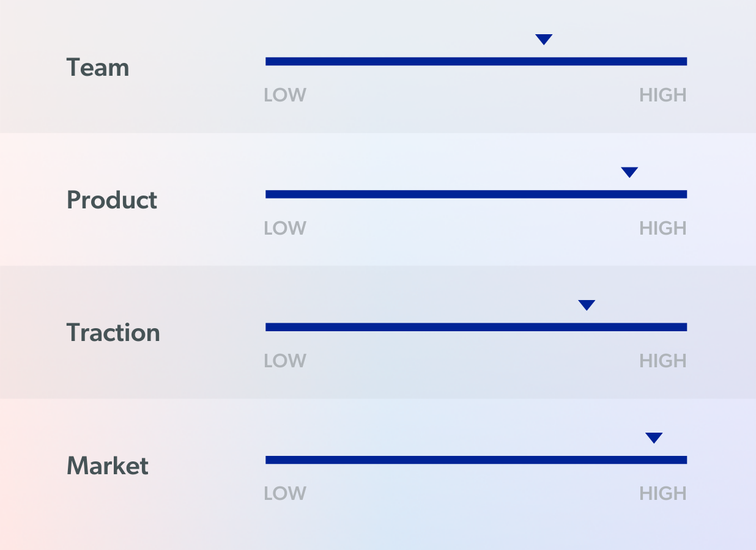Click LOW label under Traction slider
This screenshot has height=550, width=756.
pyautogui.click(x=285, y=361)
